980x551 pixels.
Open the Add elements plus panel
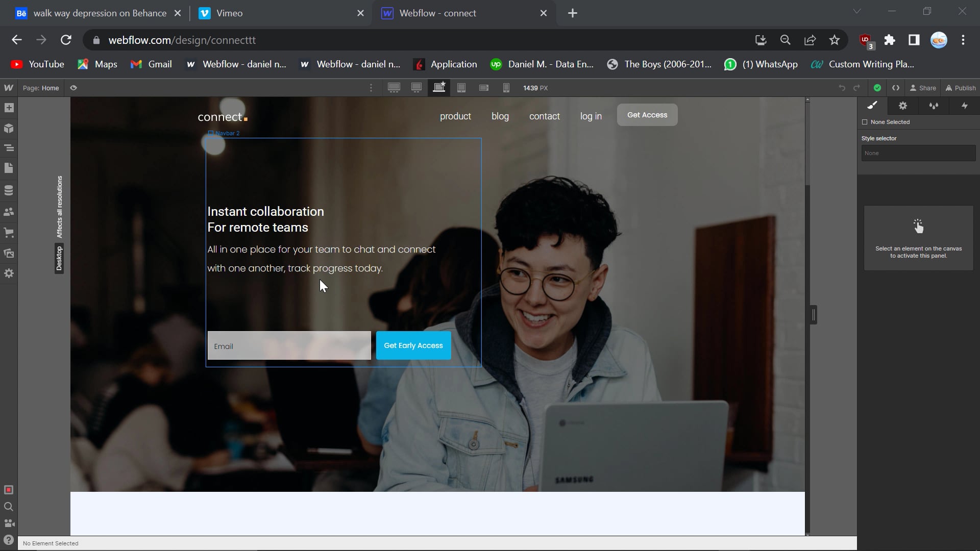coord(9,108)
